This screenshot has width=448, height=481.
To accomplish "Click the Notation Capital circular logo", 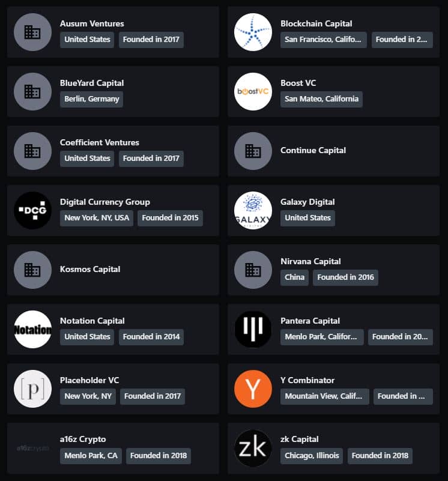I will point(33,329).
